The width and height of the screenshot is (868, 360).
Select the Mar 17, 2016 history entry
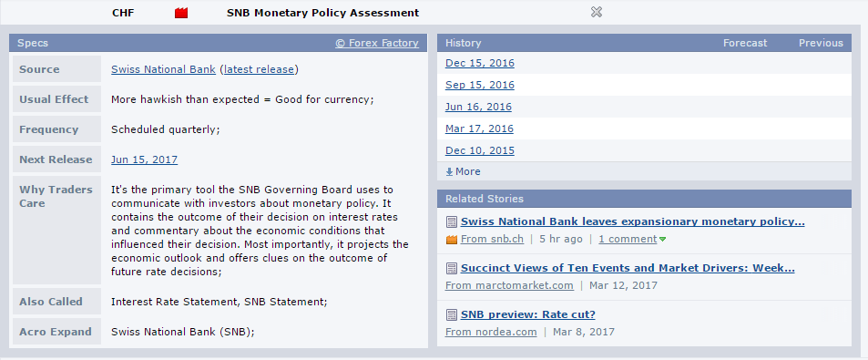479,129
